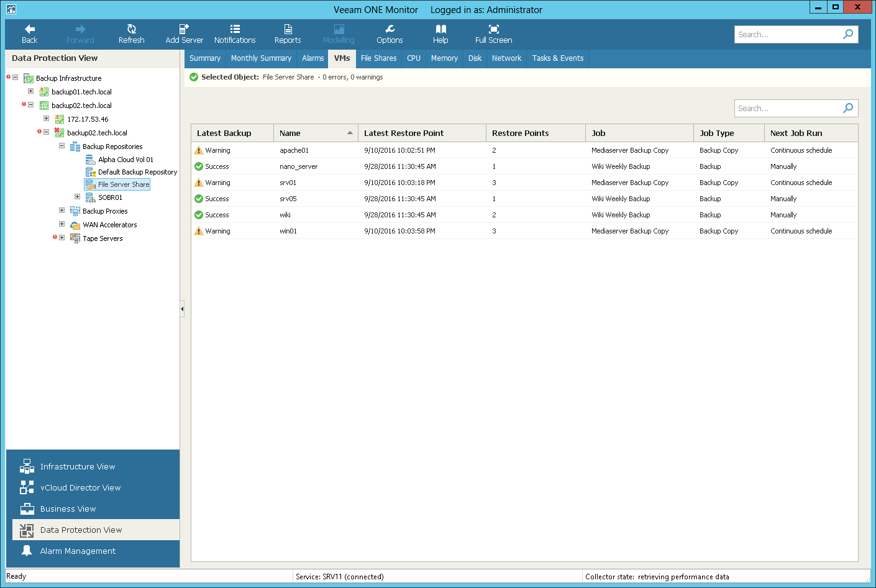
Task: Expand the Backup Proxies node
Action: pyautogui.click(x=62, y=210)
